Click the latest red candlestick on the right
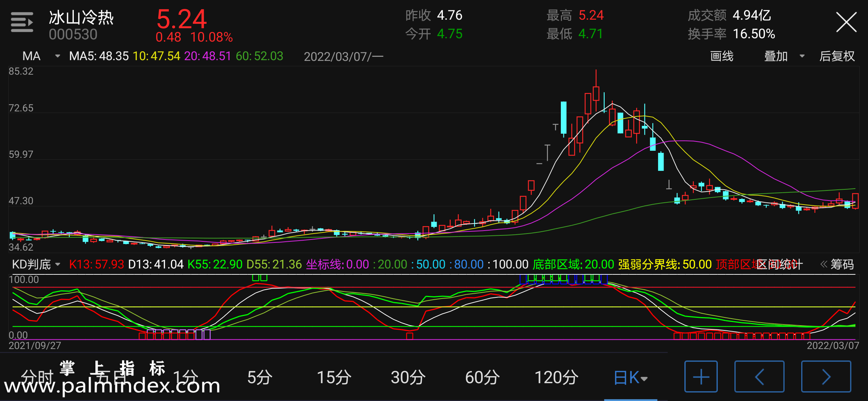Viewport: 868px width, 401px height. (855, 201)
